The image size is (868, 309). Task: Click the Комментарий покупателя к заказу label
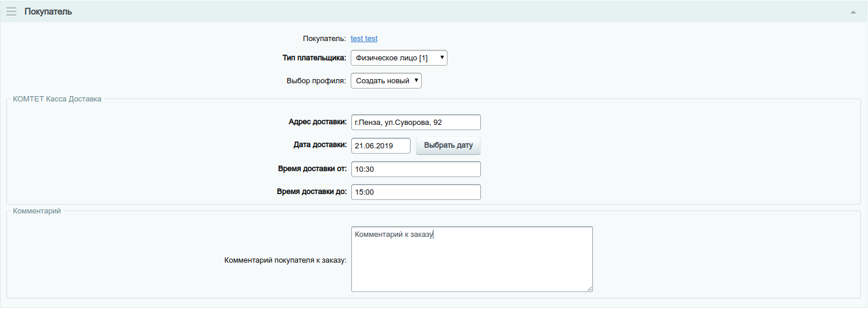(285, 260)
